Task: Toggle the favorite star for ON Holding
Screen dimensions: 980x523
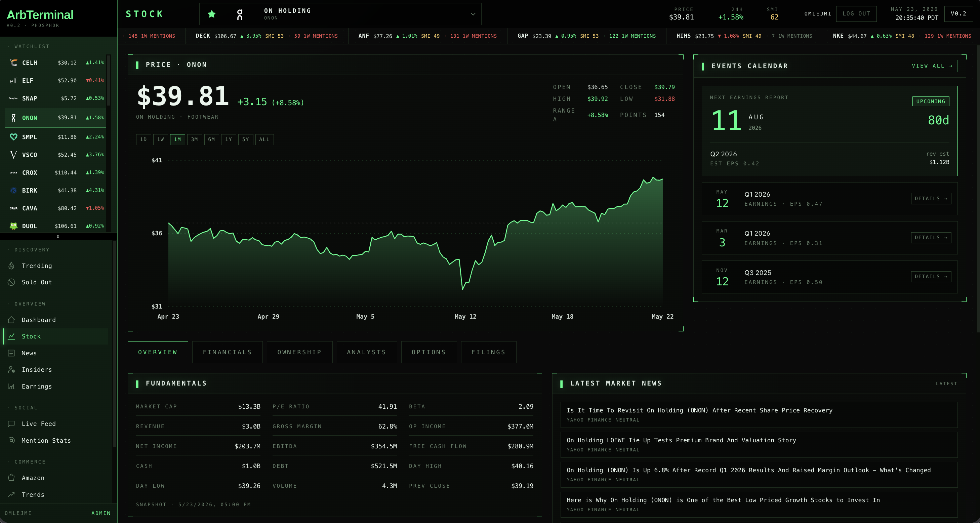Action: 212,14
